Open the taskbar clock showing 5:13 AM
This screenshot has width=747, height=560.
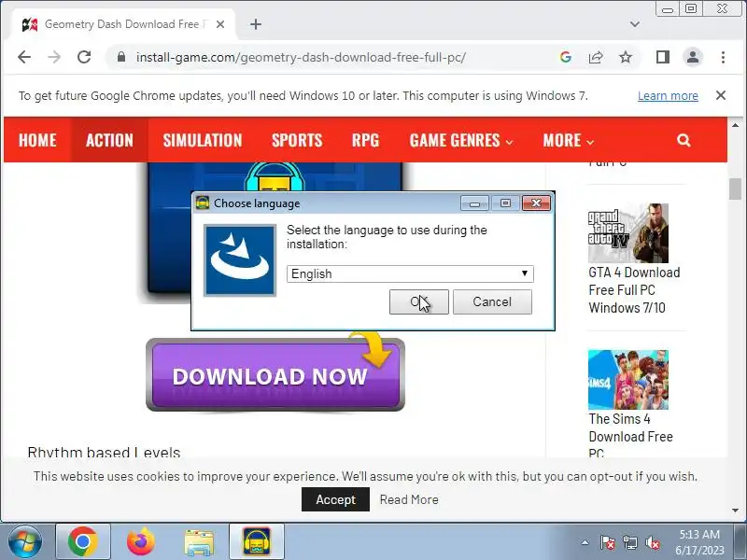[x=699, y=542]
